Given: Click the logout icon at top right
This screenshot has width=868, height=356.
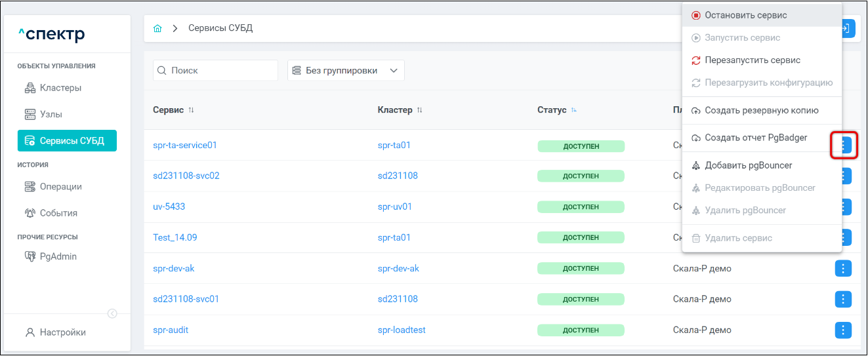Looking at the screenshot, I should [x=847, y=28].
